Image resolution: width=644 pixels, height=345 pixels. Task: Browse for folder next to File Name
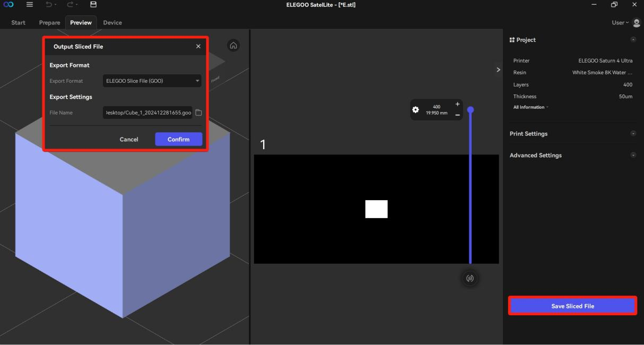(x=198, y=113)
